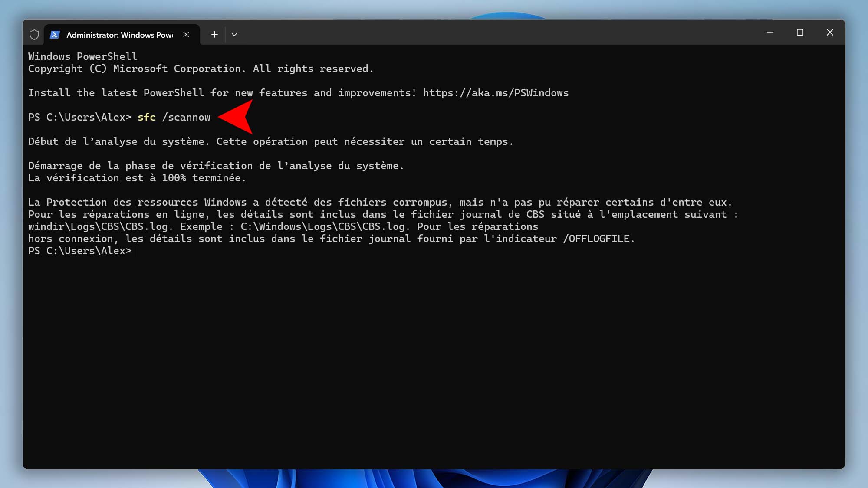Close the Terminal window

(830, 33)
